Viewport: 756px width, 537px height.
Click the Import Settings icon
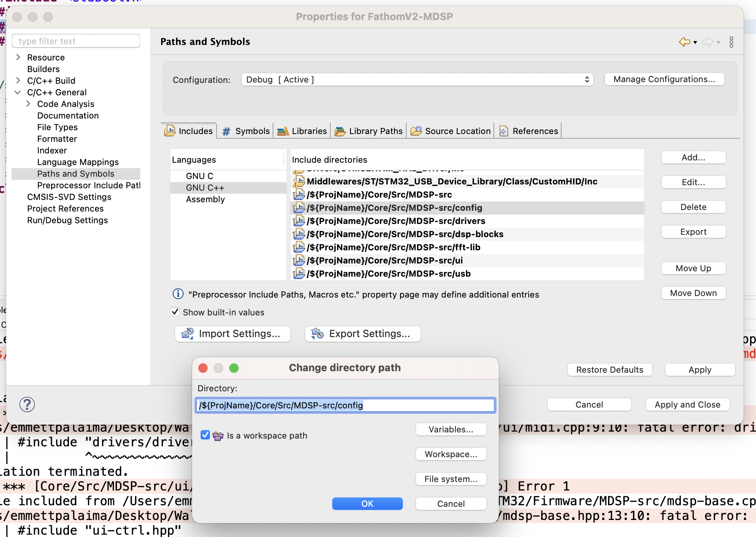coord(187,334)
